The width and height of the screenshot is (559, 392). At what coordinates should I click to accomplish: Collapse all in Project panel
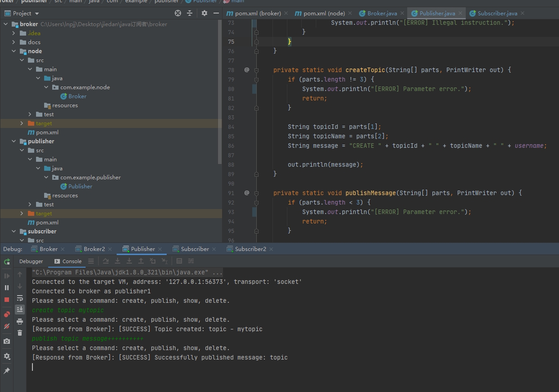coord(190,14)
